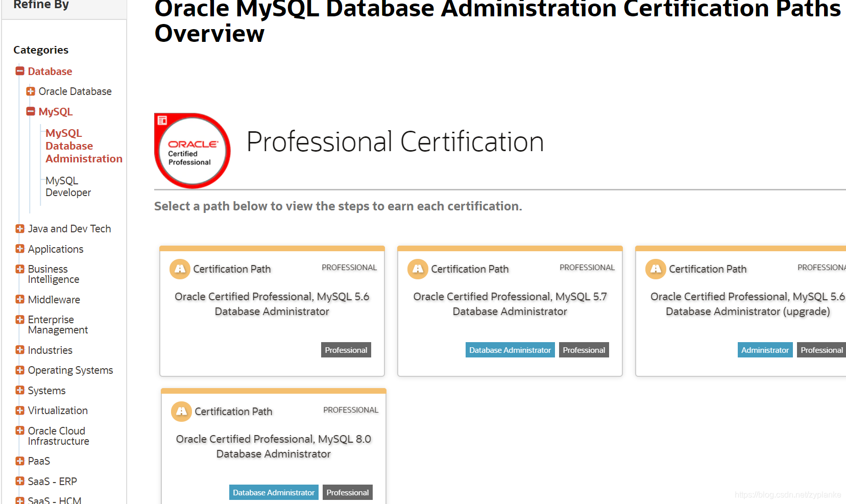Open the Database category link

pos(50,71)
